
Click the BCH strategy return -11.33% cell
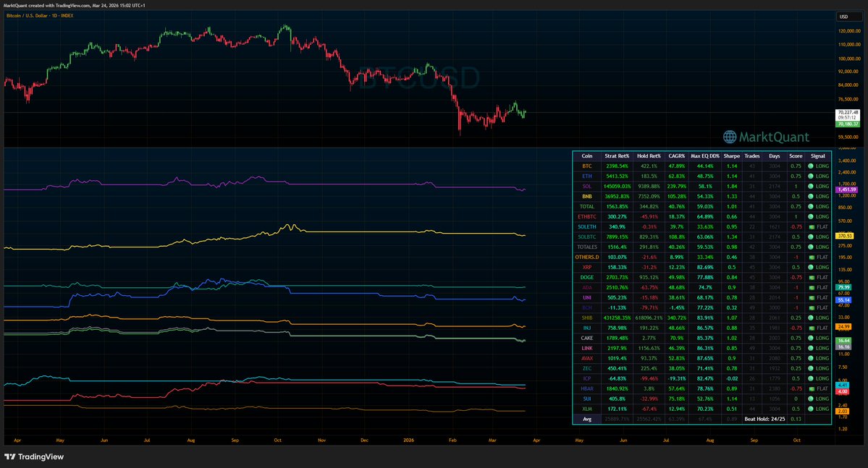617,307
